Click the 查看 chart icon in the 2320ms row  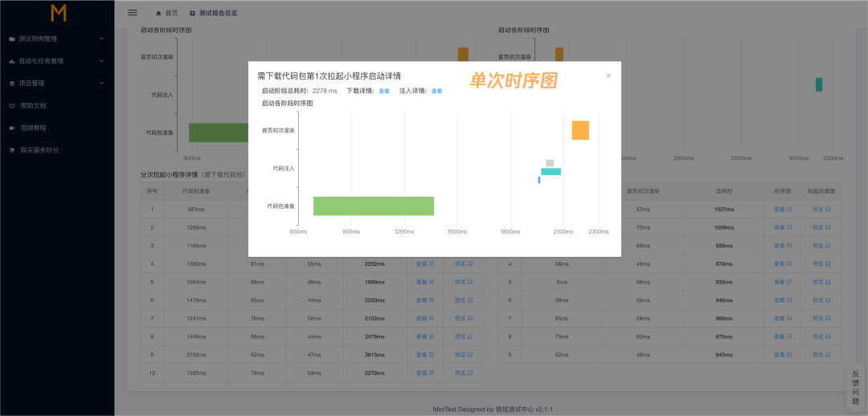click(x=432, y=300)
